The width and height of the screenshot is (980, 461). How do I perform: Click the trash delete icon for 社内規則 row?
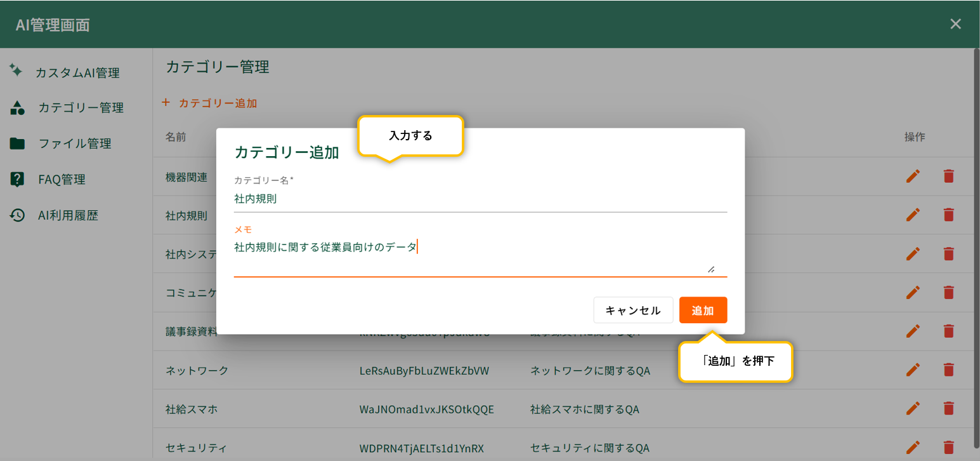[948, 215]
